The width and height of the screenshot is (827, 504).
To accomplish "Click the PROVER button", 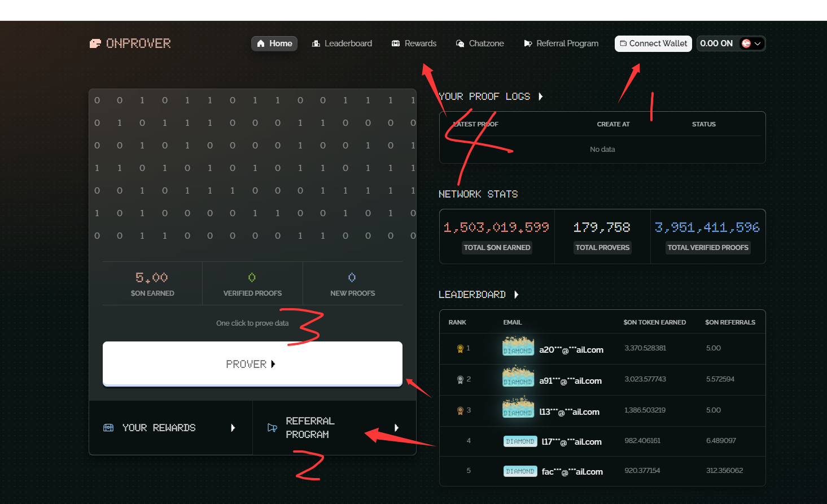I will (x=252, y=363).
